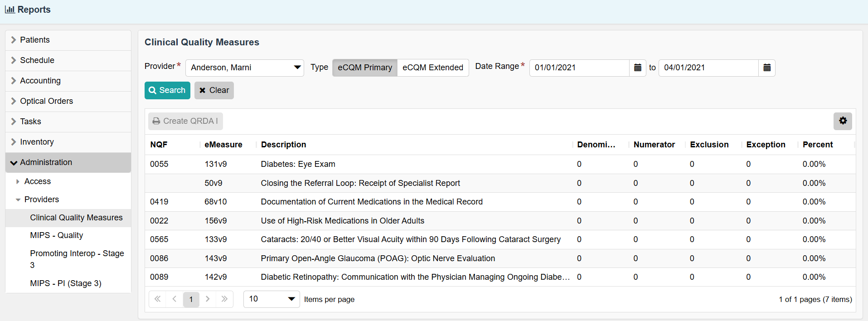Select eCQM Primary type
Image resolution: width=868 pixels, height=321 pixels.
pos(364,68)
